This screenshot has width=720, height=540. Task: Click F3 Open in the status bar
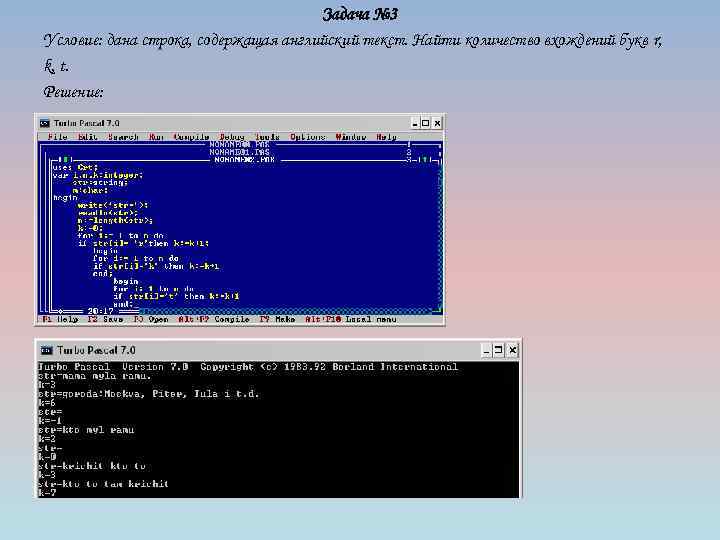[x=151, y=319]
